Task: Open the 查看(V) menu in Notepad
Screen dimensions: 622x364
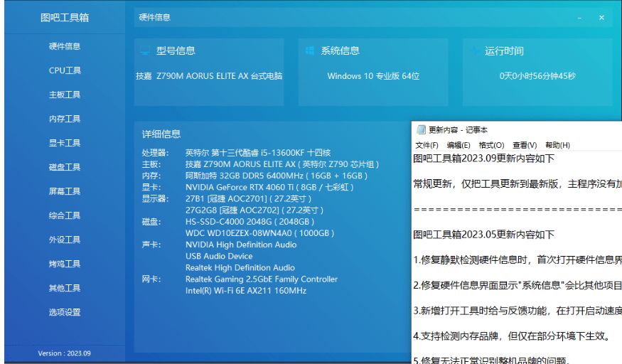Action: coord(525,145)
